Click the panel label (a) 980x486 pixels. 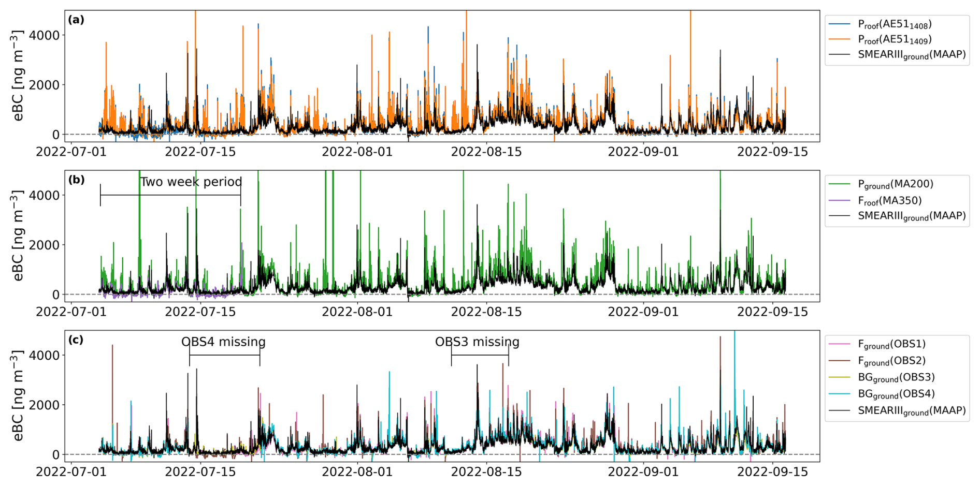click(x=76, y=20)
